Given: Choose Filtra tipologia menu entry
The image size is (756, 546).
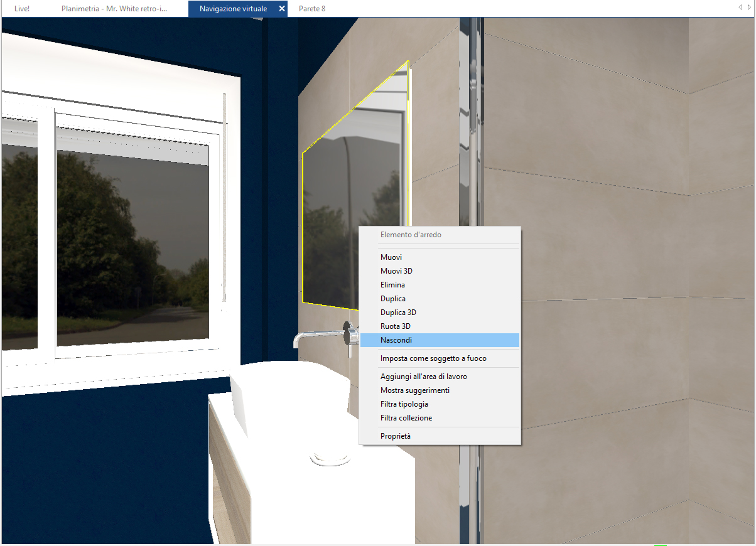Looking at the screenshot, I should tap(440, 404).
